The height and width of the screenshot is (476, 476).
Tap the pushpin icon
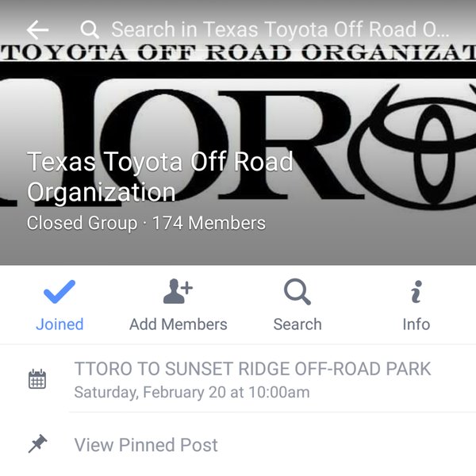tap(37, 443)
